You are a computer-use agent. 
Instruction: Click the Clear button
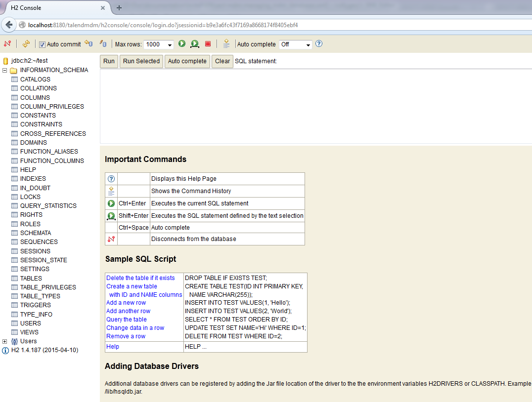coord(222,61)
